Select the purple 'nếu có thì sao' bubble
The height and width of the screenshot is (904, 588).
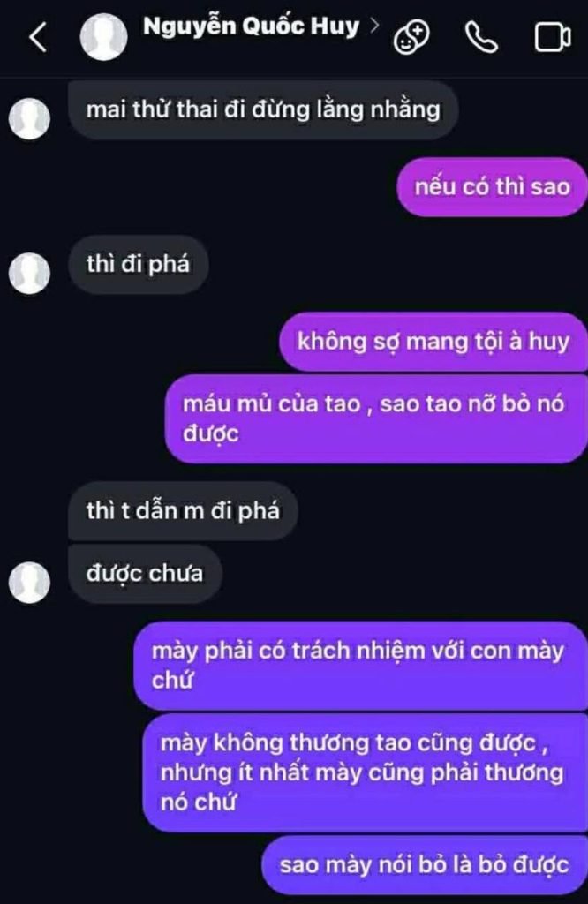pos(493,187)
